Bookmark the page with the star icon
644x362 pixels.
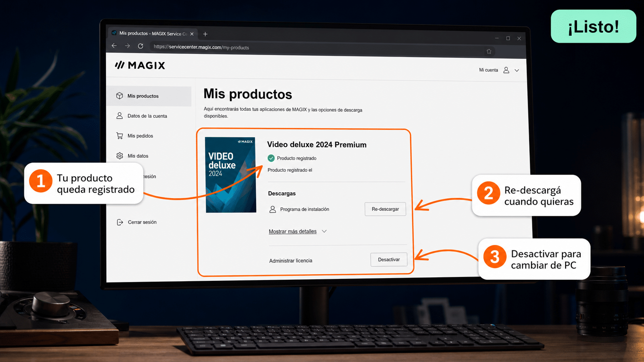489,51
